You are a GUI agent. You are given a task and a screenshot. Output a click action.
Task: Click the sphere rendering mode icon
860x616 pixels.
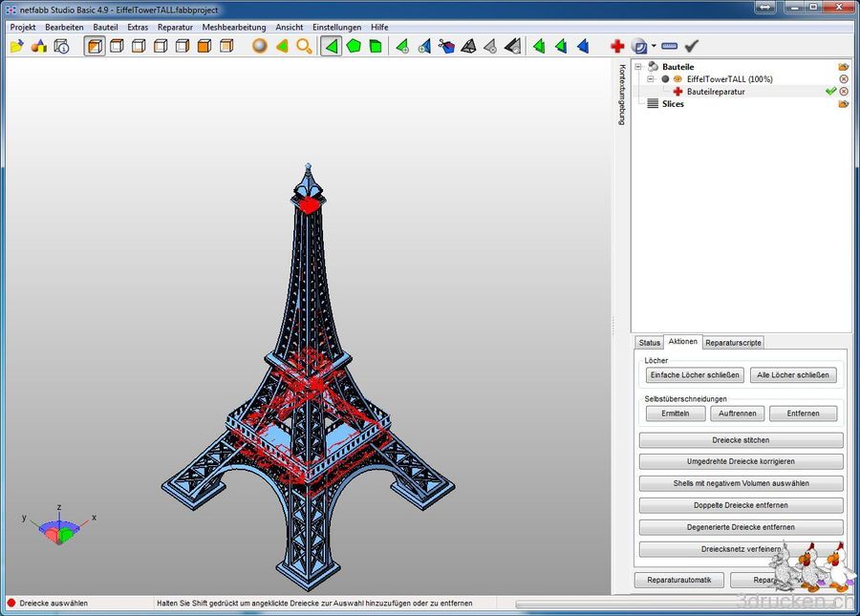point(260,46)
